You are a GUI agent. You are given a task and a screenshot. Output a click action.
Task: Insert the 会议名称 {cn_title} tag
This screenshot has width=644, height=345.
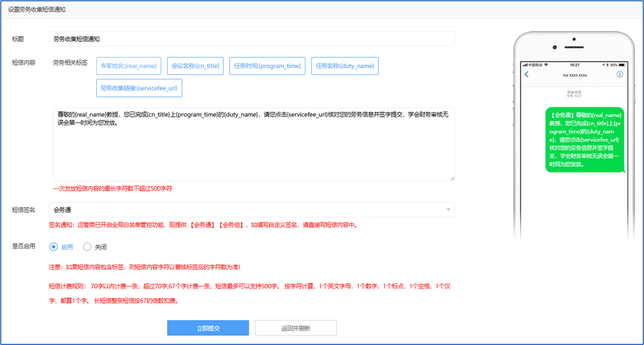(195, 66)
